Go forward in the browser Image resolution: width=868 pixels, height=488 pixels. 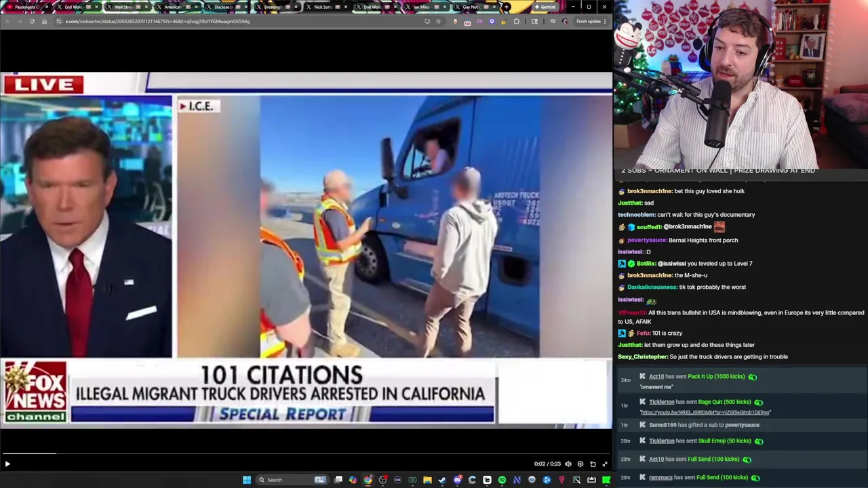20,21
